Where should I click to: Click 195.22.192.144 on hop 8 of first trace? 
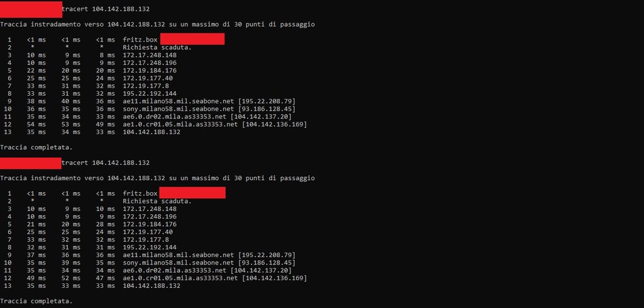click(150, 94)
